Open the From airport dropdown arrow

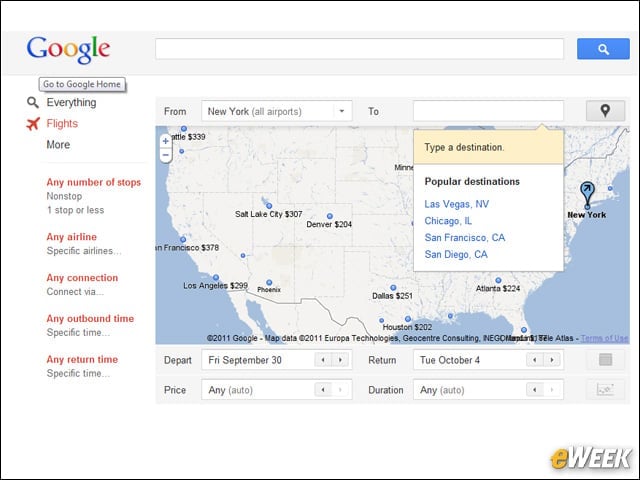pyautogui.click(x=342, y=111)
